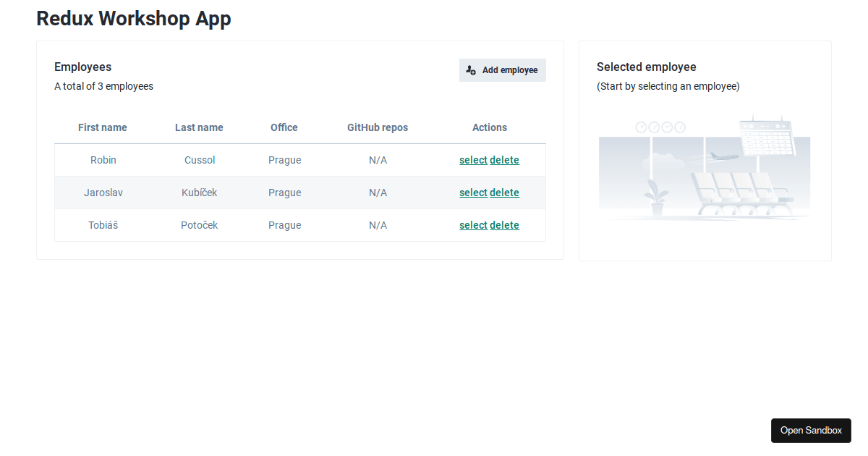Click the Actions column header
868x456 pixels.
tap(490, 127)
